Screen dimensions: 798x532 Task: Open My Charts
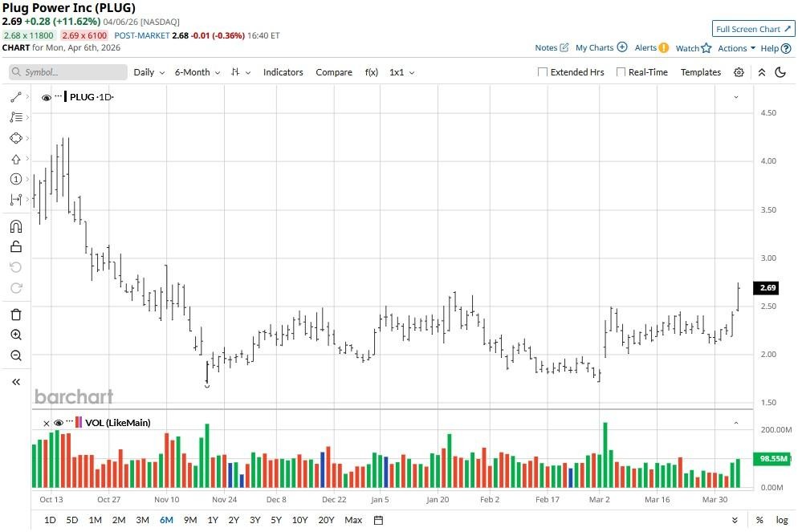coord(601,48)
